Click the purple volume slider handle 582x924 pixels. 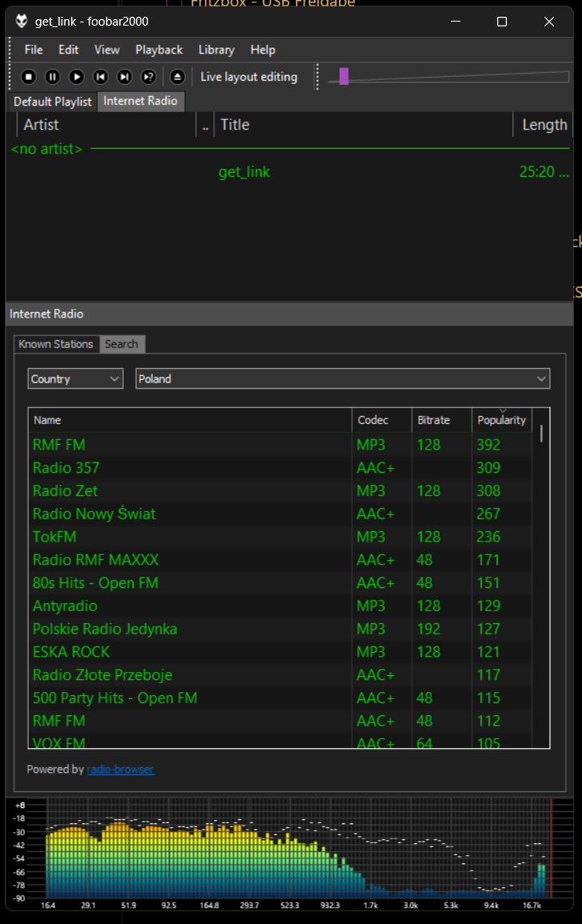tap(344, 77)
